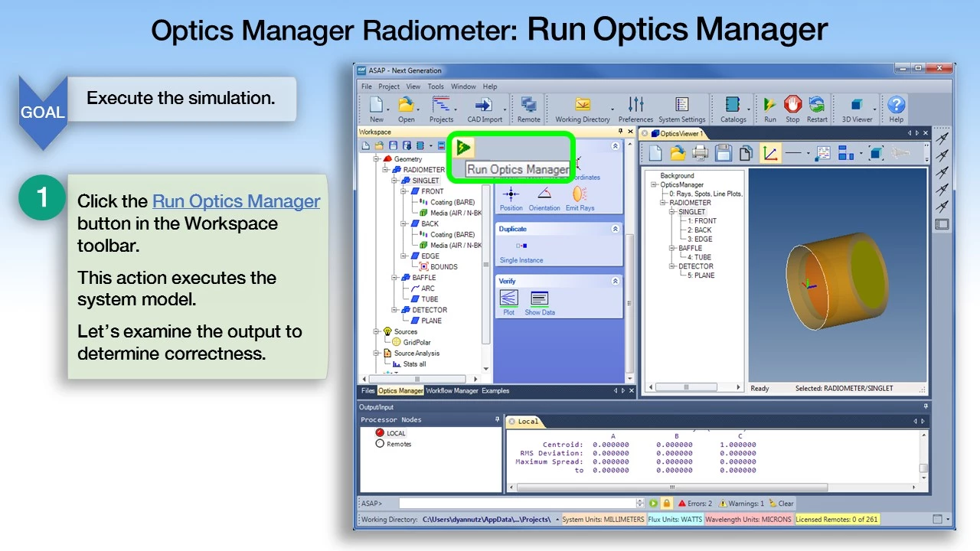Click the output panel horizontal scrollbar
Image resolution: width=980 pixels, height=551 pixels.
[712, 487]
